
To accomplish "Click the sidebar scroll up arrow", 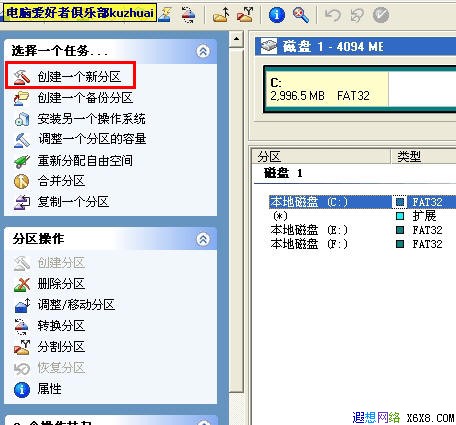I will click(x=236, y=39).
